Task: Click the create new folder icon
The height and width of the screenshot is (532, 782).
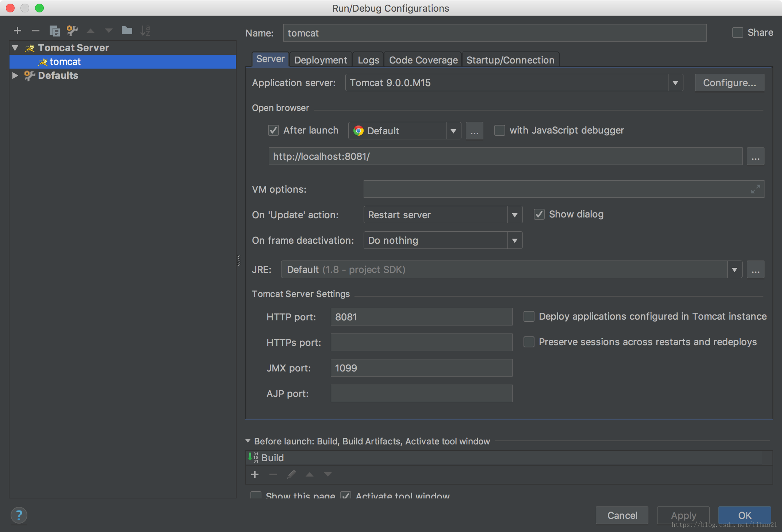Action: (127, 31)
